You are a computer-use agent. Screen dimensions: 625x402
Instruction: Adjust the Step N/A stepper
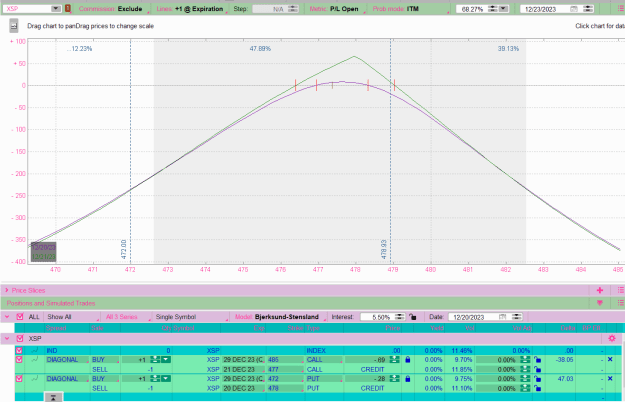293,9
